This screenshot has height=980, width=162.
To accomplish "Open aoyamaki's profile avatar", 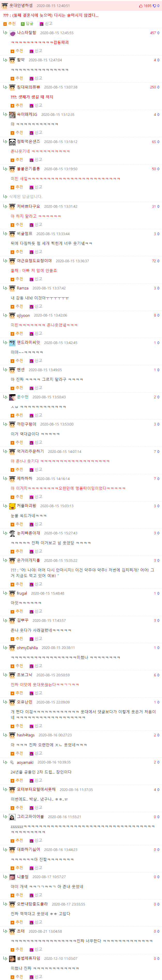I will coord(12,762).
